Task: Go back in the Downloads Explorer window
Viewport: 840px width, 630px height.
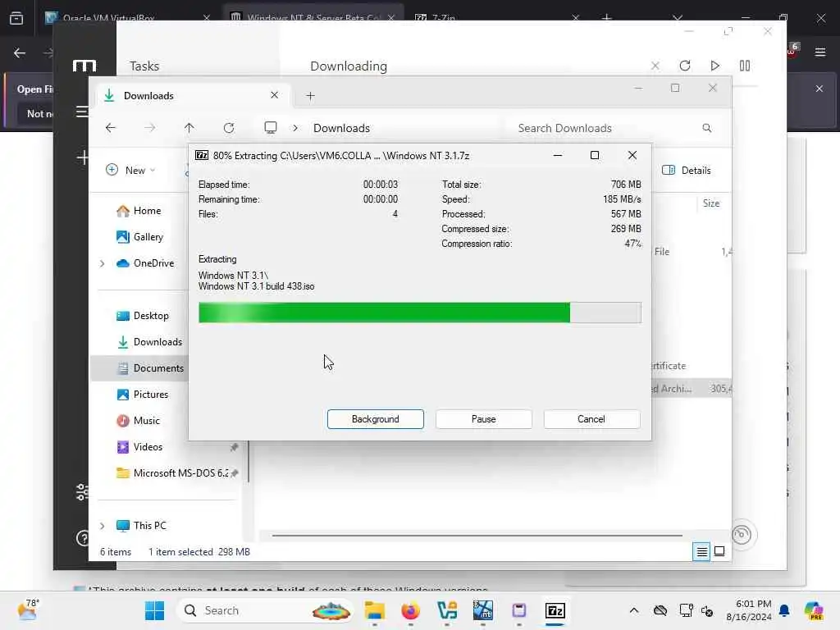Action: click(111, 128)
